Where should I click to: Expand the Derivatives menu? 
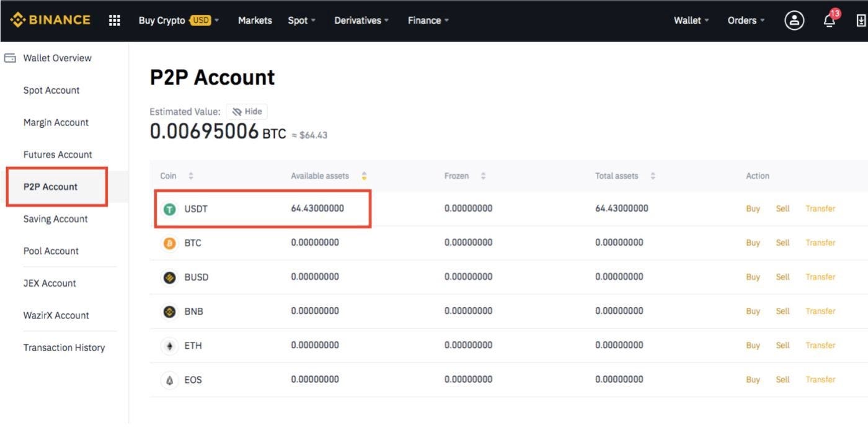click(x=361, y=20)
